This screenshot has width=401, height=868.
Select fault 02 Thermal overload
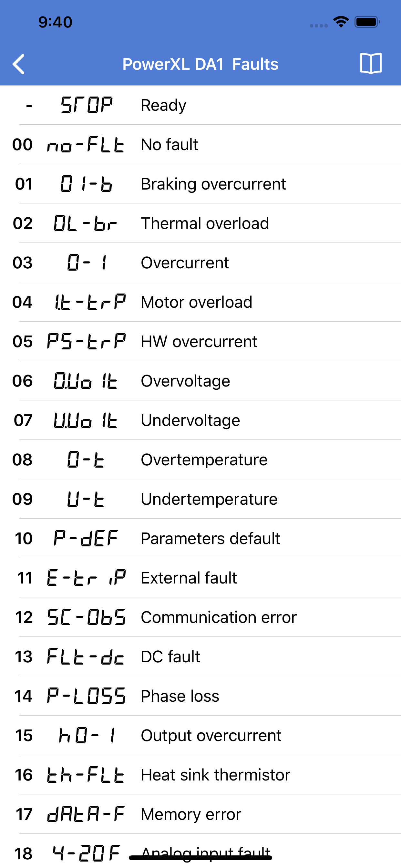(200, 223)
